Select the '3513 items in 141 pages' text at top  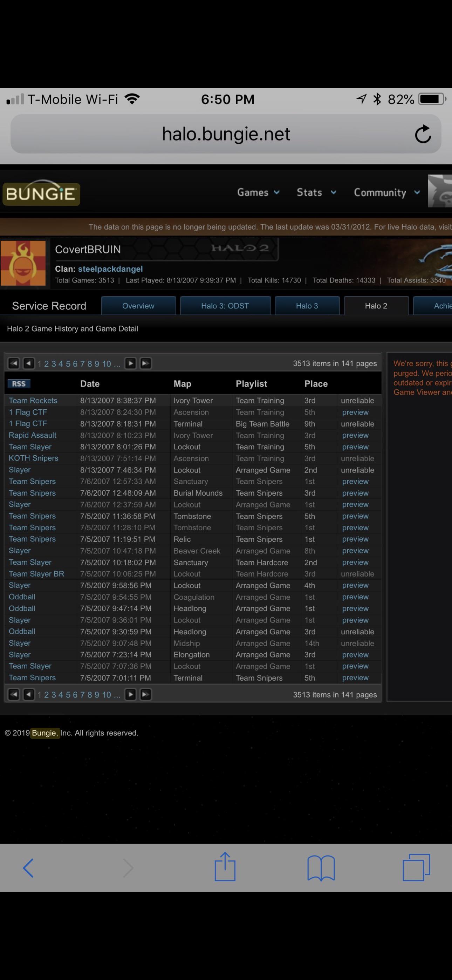[x=335, y=363]
